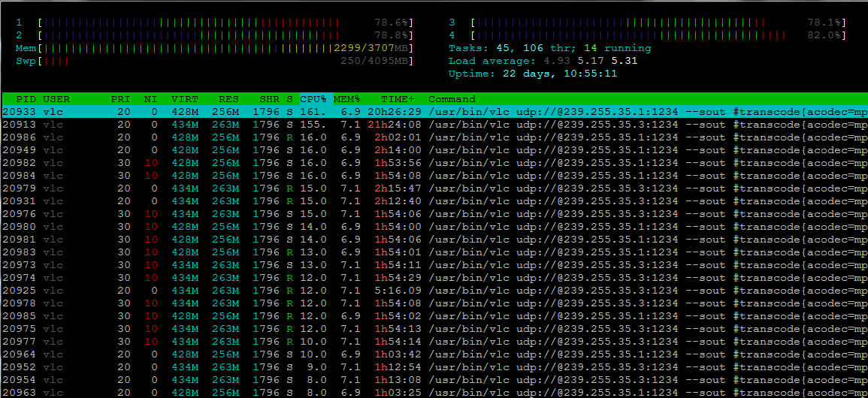Select process row with PID 20963
This screenshot has height=398, width=868.
434,392
